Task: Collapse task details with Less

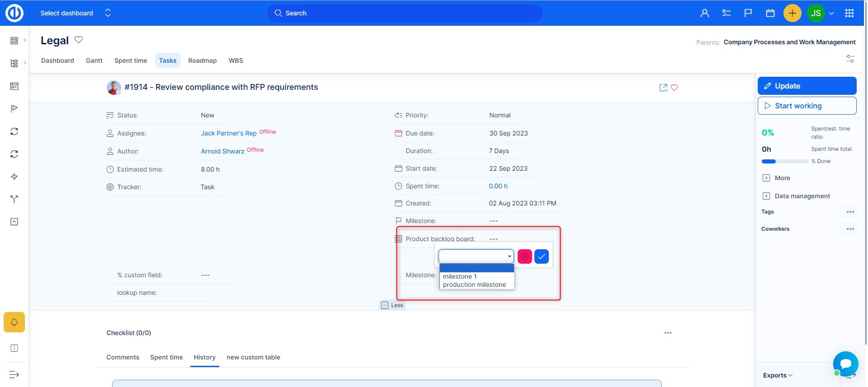Action: pyautogui.click(x=392, y=305)
